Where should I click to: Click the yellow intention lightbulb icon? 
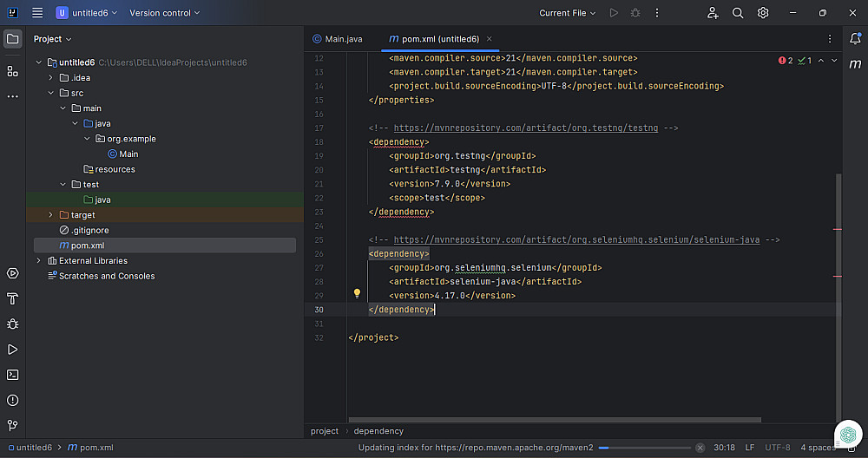tap(357, 294)
